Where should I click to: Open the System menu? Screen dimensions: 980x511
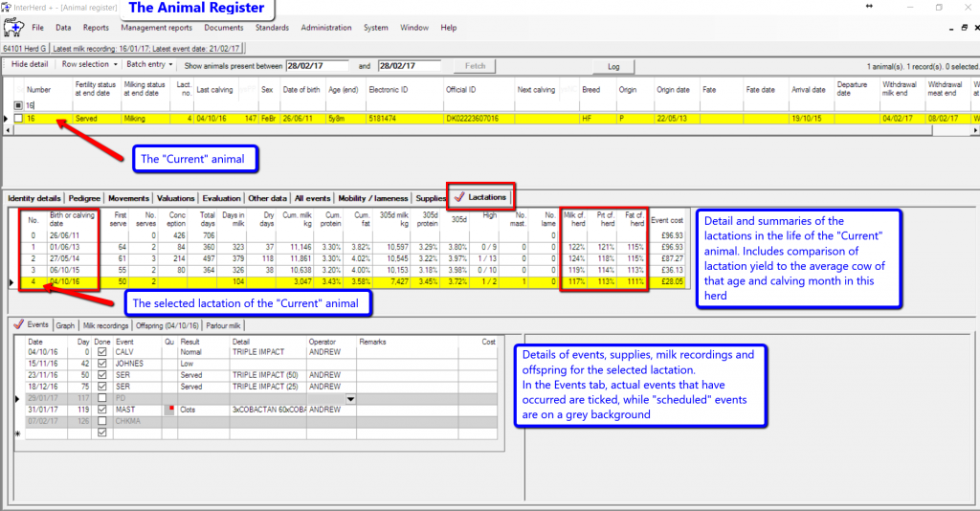click(x=375, y=28)
